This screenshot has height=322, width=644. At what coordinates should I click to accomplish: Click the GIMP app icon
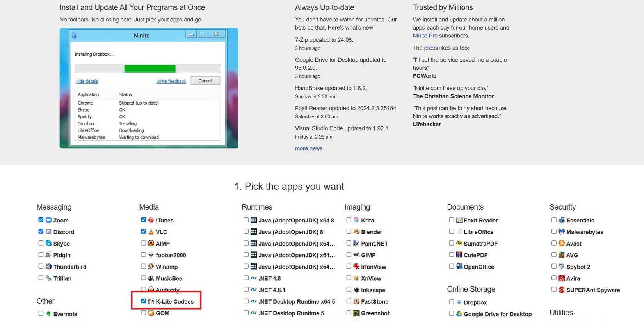click(x=356, y=255)
